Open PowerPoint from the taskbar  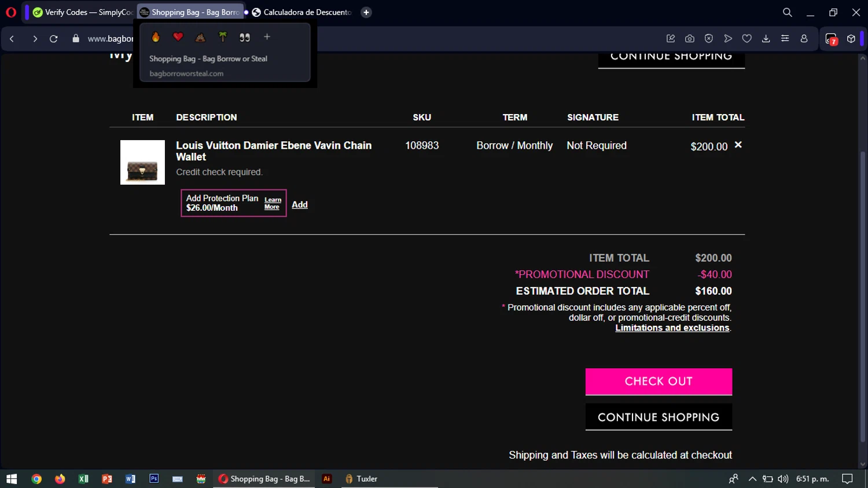(x=107, y=479)
